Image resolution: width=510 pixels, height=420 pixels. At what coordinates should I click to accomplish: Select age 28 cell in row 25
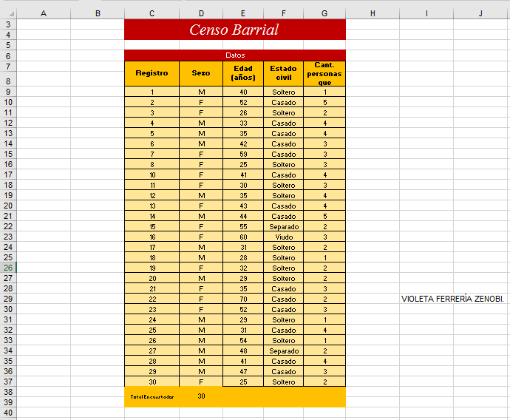point(243,257)
